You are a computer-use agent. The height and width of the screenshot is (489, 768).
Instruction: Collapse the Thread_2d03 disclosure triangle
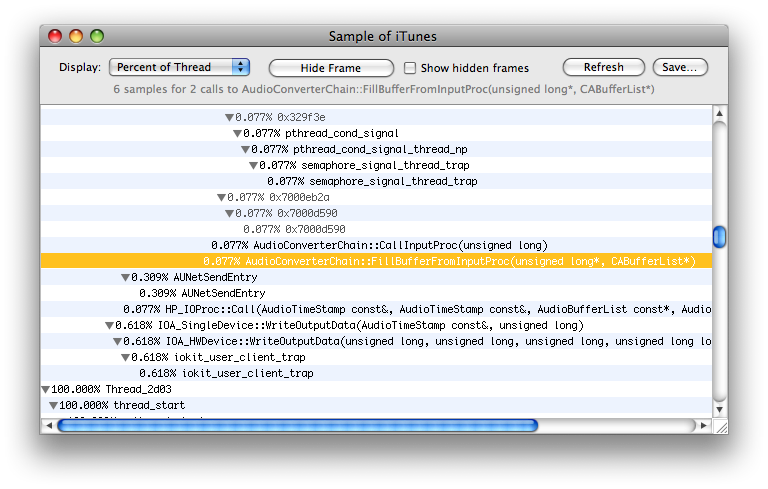point(45,390)
